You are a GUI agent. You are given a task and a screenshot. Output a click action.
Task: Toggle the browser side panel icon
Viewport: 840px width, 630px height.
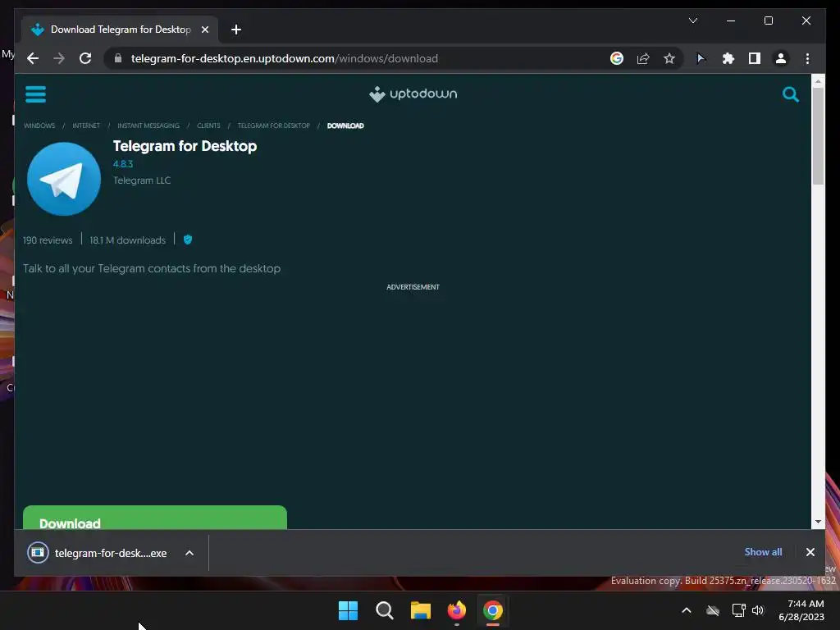pyautogui.click(x=755, y=58)
